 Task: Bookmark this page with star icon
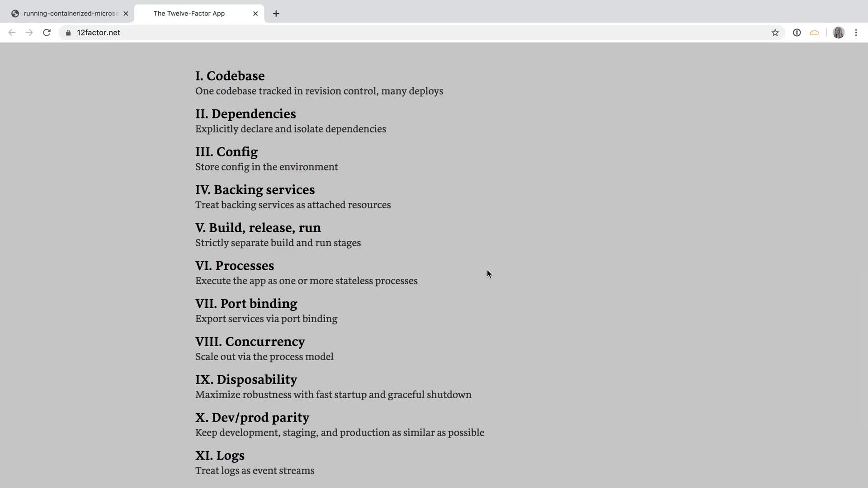pyautogui.click(x=775, y=33)
